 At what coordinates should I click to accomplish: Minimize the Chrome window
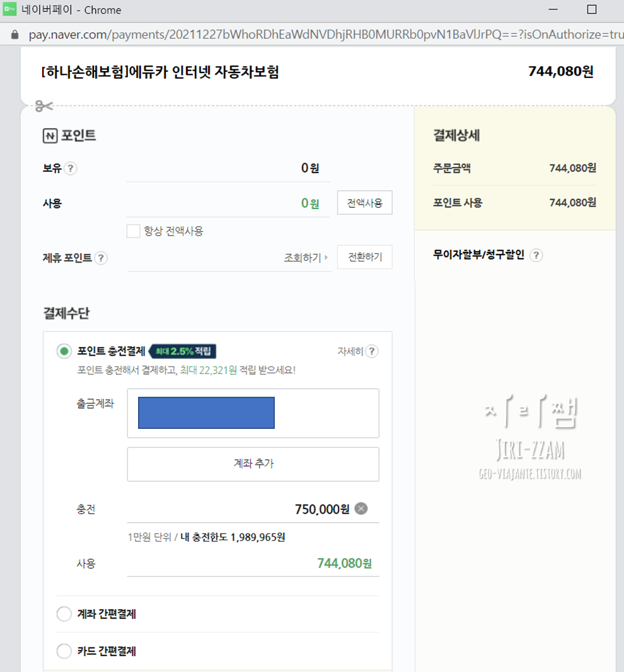coord(553,9)
